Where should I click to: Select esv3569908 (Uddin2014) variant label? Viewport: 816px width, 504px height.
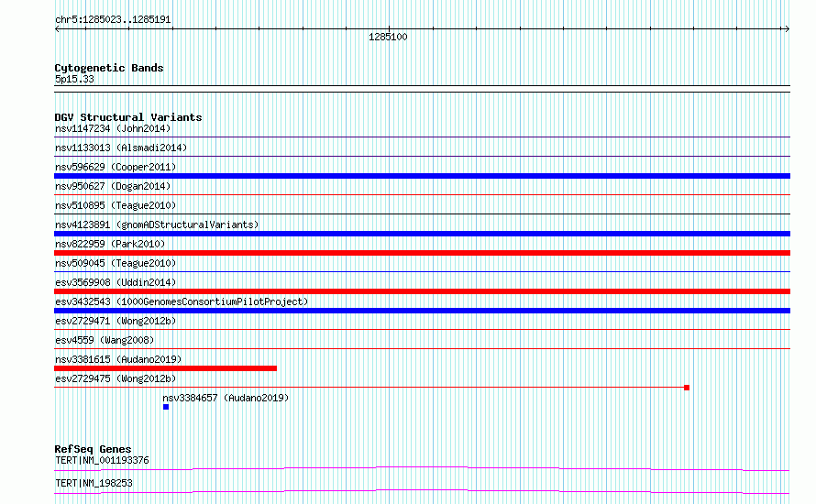click(116, 282)
